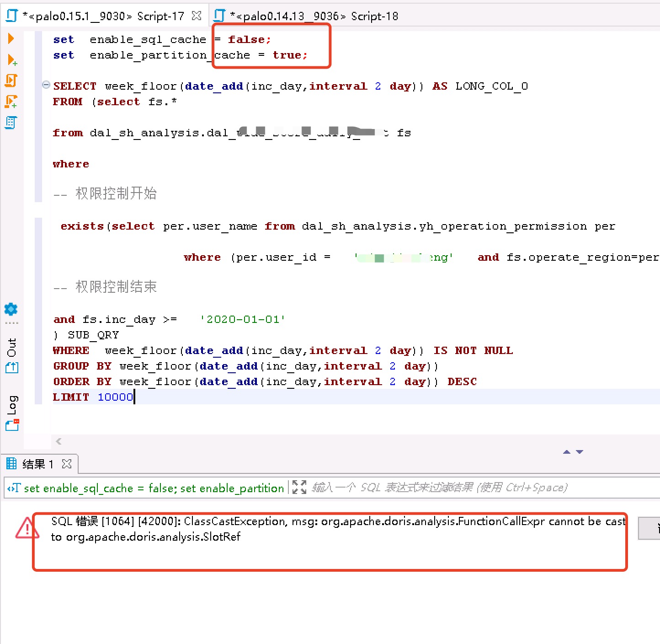Image resolution: width=660 pixels, height=644 pixels.
Task: Maximize the results panel view
Action: coord(299,488)
